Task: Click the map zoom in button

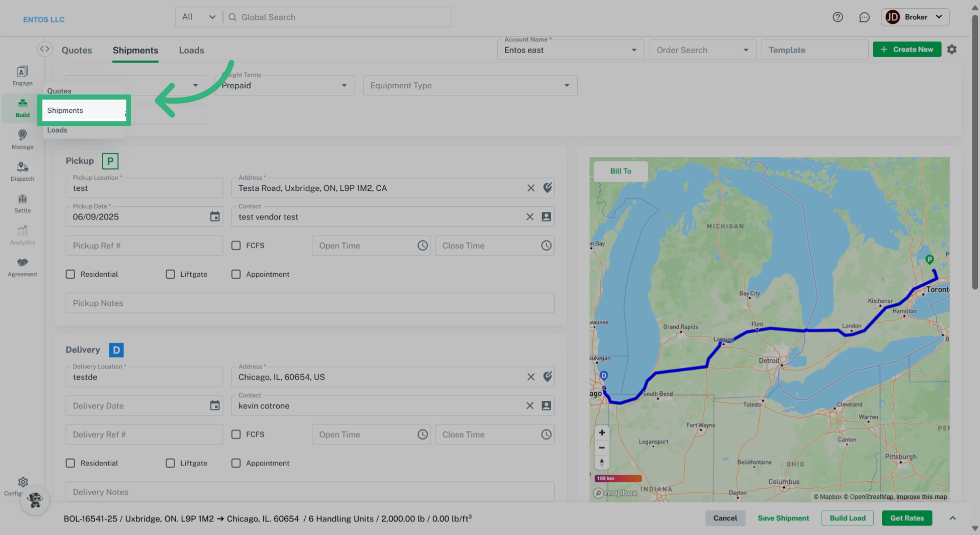Action: 602,433
